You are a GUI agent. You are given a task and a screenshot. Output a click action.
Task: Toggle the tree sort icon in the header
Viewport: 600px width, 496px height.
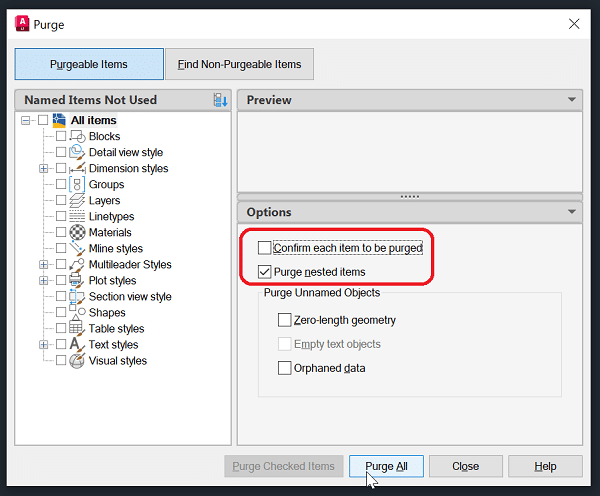pyautogui.click(x=221, y=100)
